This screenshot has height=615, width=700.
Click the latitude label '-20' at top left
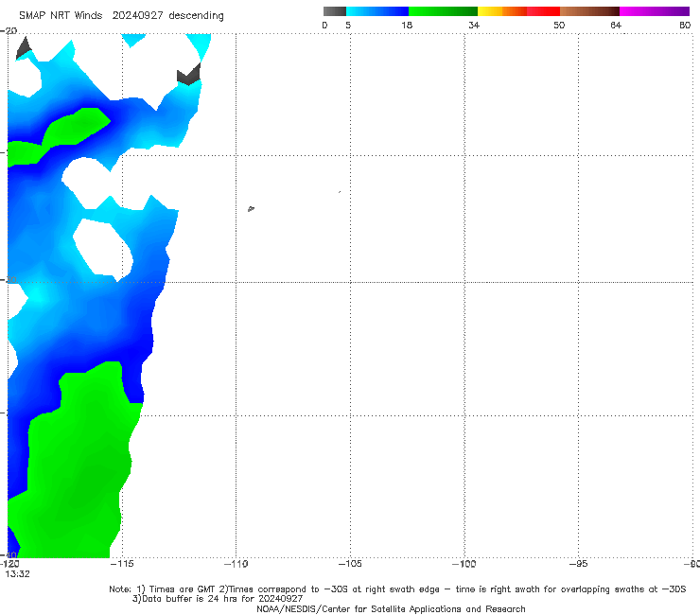9,31
